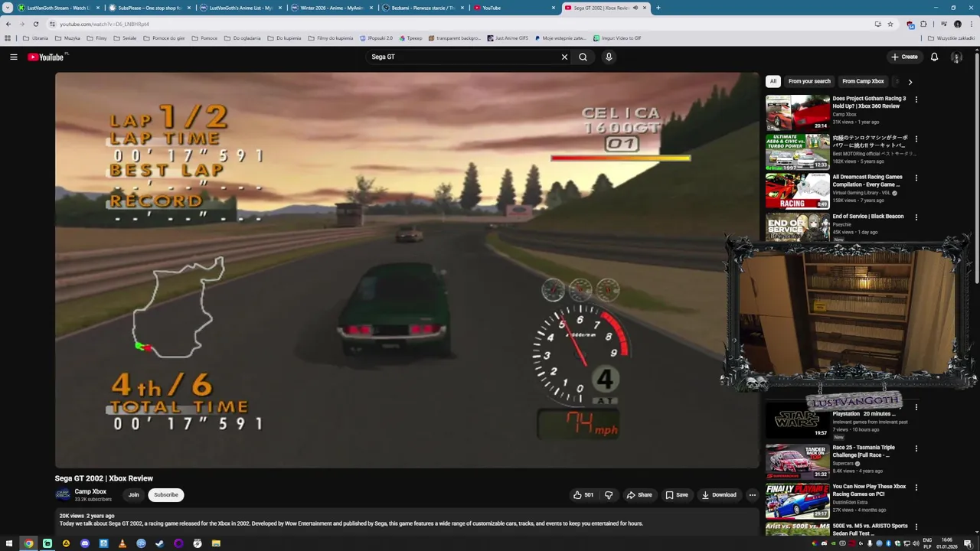Viewport: 980px width, 551px height.
Task: Open Chrome apps grid in bookmarks bar
Action: pos(8,37)
